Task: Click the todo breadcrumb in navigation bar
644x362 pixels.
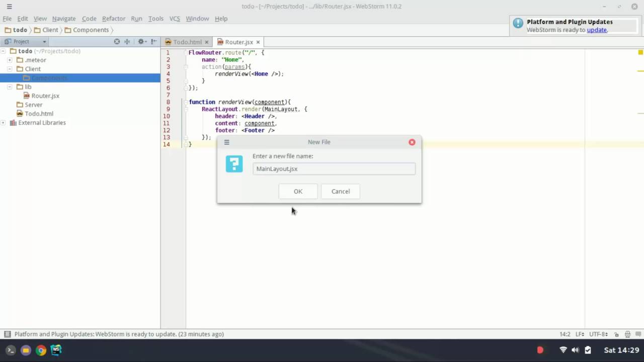Action: pyautogui.click(x=16, y=30)
